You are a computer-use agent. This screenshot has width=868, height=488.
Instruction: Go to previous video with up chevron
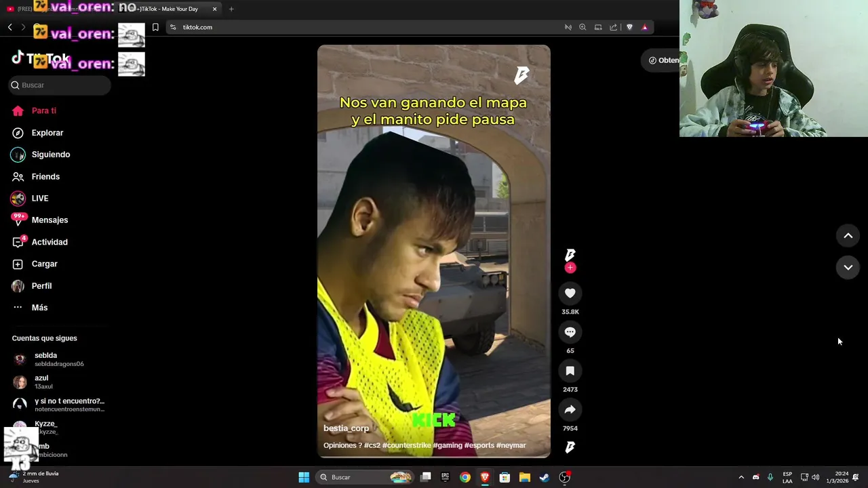click(848, 236)
